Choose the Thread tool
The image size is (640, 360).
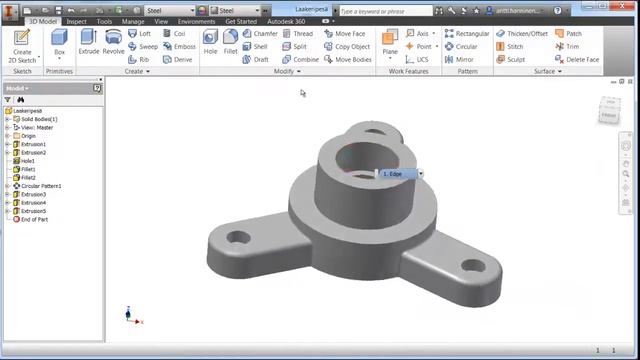tap(298, 33)
